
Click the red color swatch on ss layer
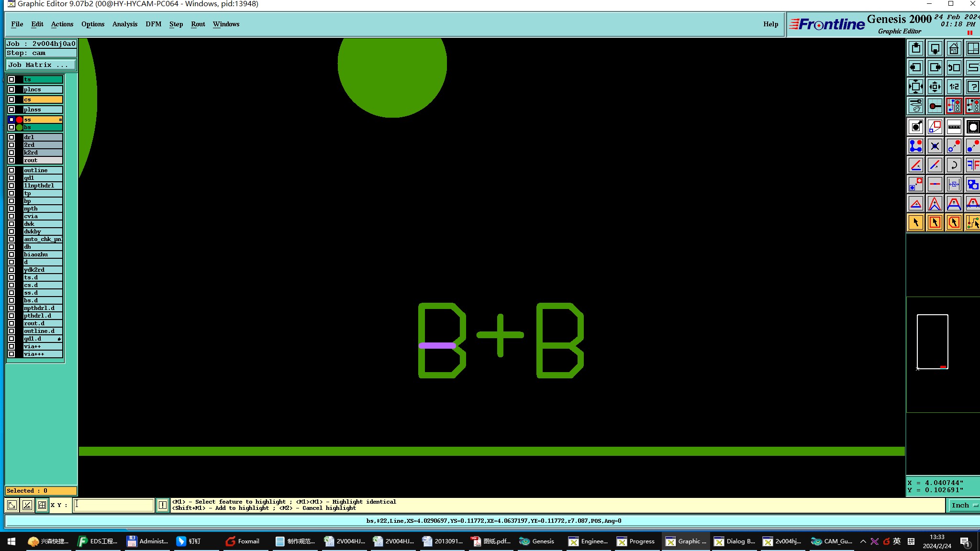click(19, 120)
